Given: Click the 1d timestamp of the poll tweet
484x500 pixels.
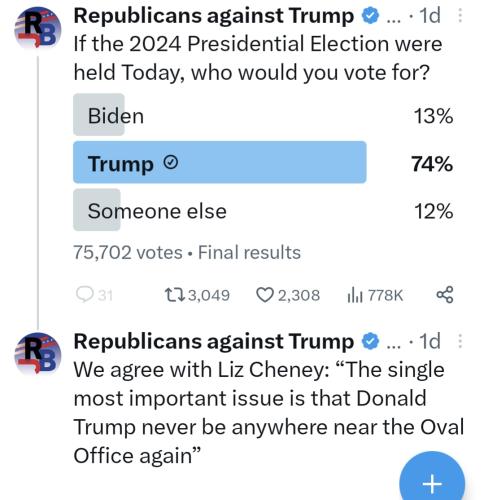Looking at the screenshot, I should point(430,16).
